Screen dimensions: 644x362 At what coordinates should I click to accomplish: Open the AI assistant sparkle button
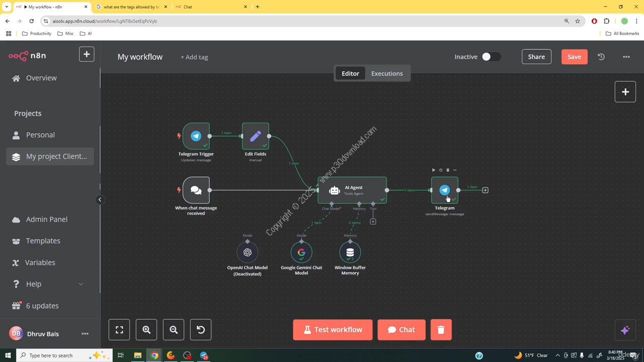pyautogui.click(x=625, y=330)
